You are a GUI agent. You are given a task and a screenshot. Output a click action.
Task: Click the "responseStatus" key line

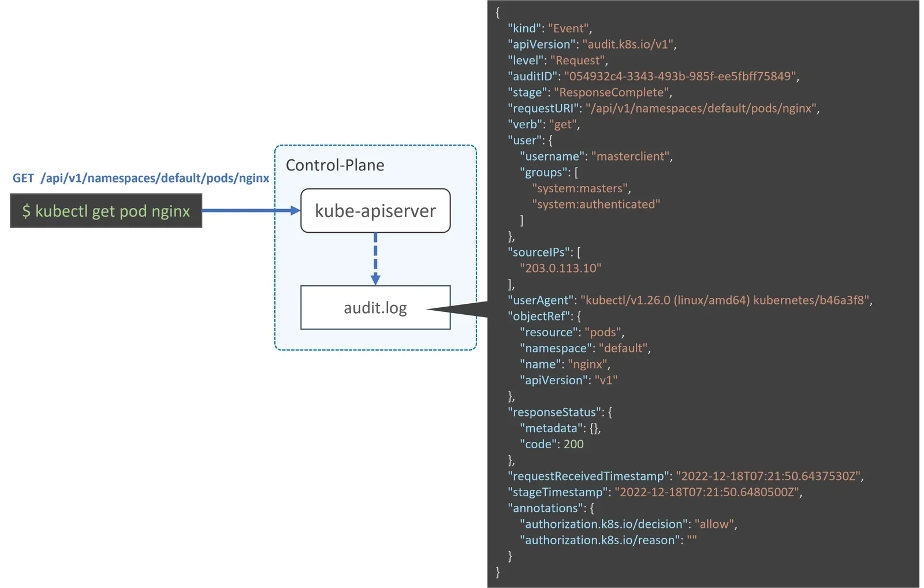560,412
